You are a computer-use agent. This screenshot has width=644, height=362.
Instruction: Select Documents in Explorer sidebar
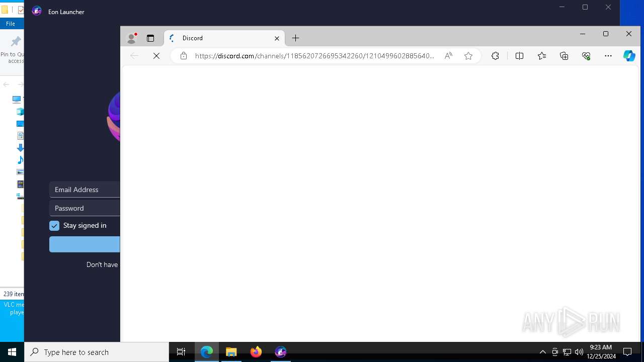click(20, 136)
